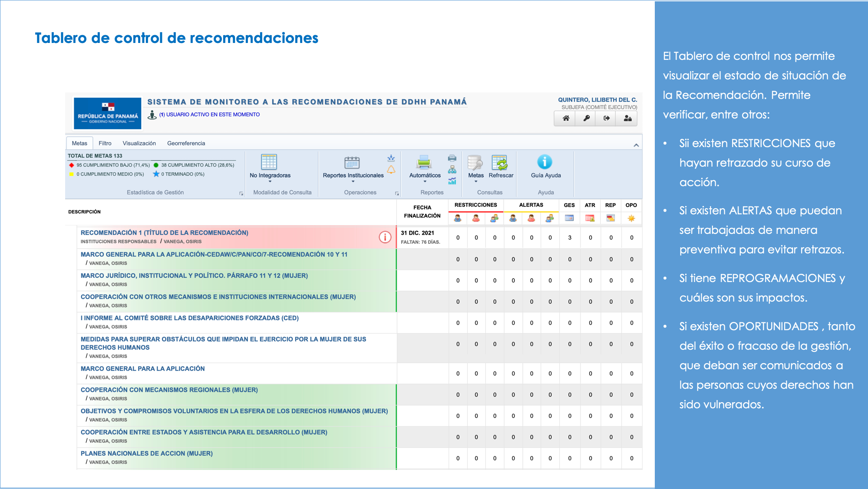Click info circle on Recomendación 1 row
868x489 pixels.
tap(385, 237)
